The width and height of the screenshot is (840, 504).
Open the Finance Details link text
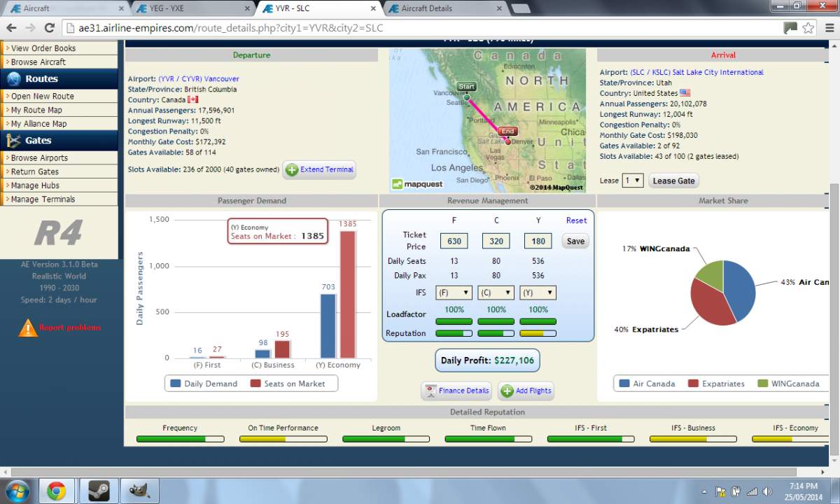click(464, 391)
